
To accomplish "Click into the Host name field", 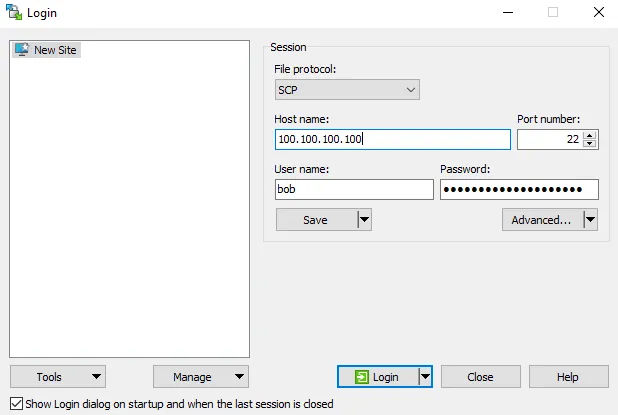I will pyautogui.click(x=392, y=140).
